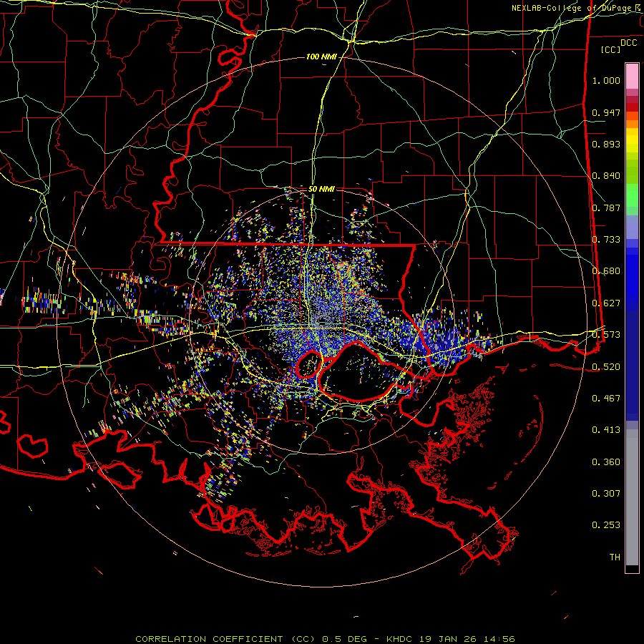Select the 0.840 scale value
Image resolution: width=644 pixels, height=644 pixels.
606,176
